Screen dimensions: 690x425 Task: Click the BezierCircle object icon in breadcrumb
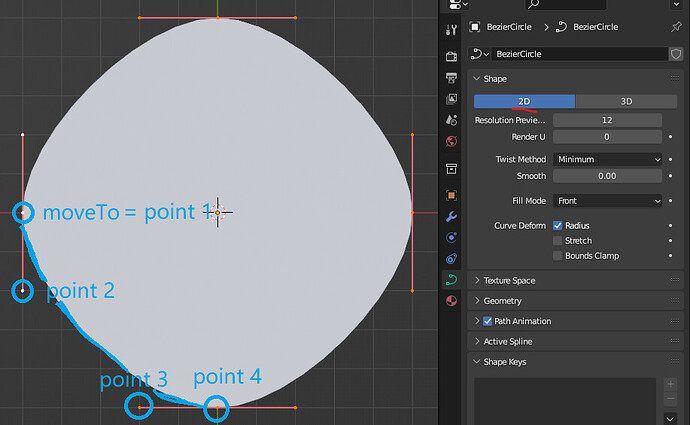coord(474,27)
